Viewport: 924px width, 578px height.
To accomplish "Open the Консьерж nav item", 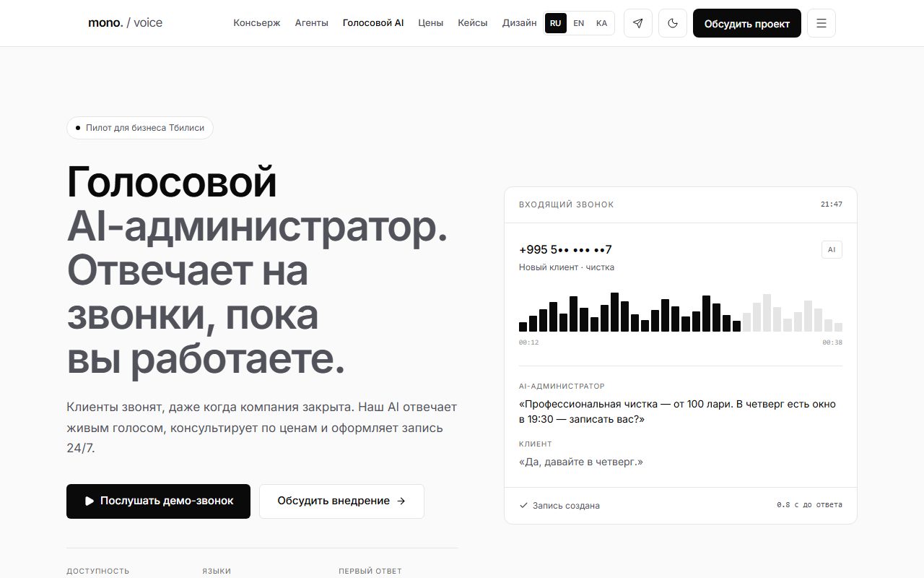I will [257, 23].
